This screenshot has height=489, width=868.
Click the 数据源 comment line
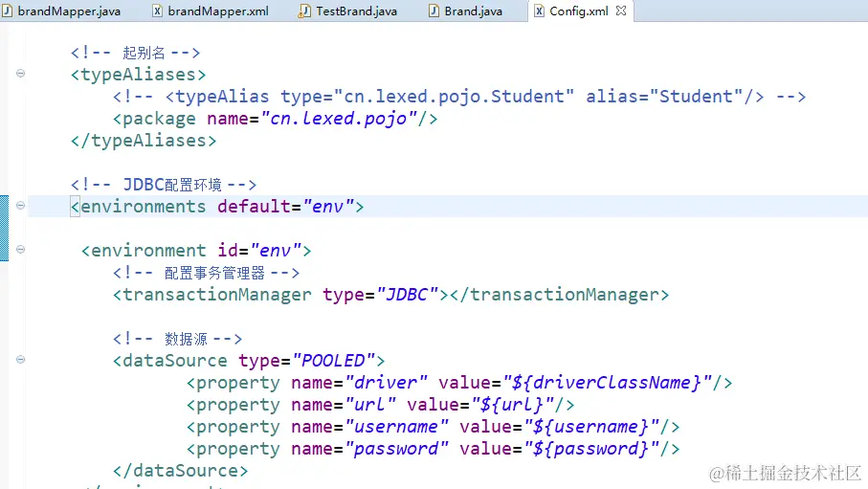[x=177, y=339]
